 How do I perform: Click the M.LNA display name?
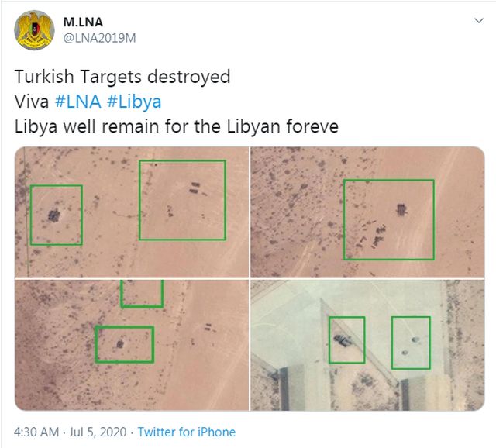point(83,22)
